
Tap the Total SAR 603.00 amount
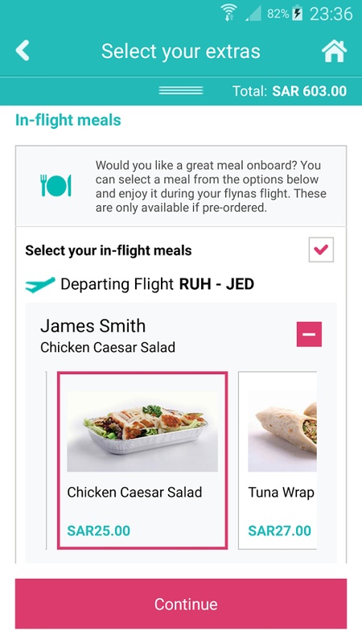click(x=290, y=91)
